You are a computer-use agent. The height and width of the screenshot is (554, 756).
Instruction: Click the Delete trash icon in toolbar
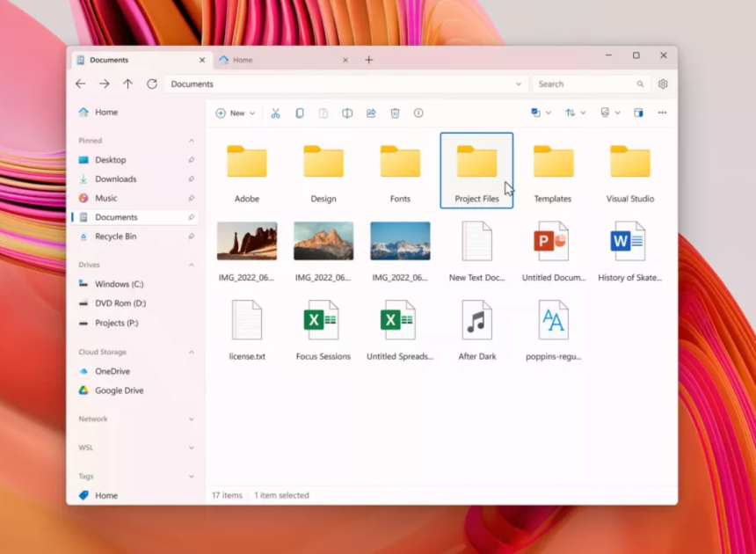click(x=395, y=113)
